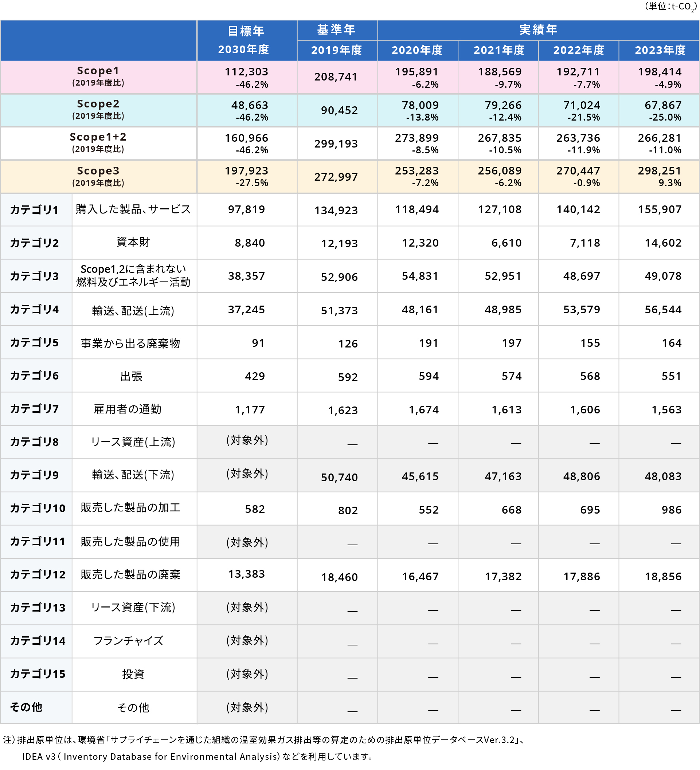Select the 2019年度 base year header
This screenshot has height=770, width=700.
tap(337, 50)
